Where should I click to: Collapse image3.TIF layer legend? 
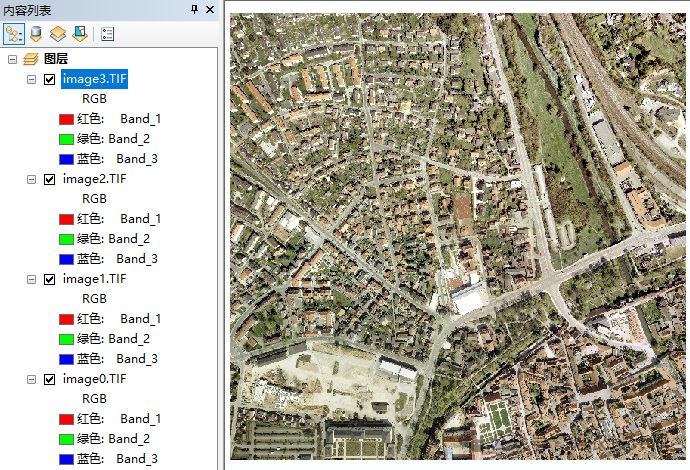tap(31, 80)
